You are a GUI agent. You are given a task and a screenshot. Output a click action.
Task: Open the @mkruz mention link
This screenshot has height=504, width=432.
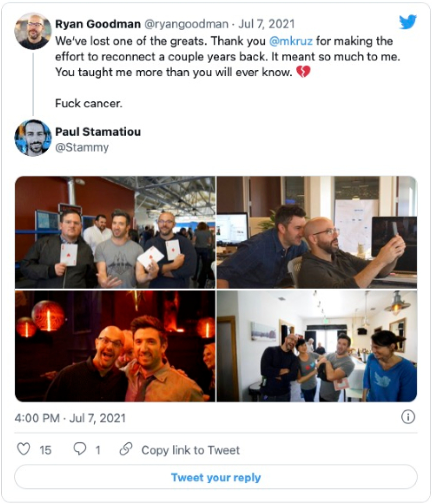coord(291,42)
